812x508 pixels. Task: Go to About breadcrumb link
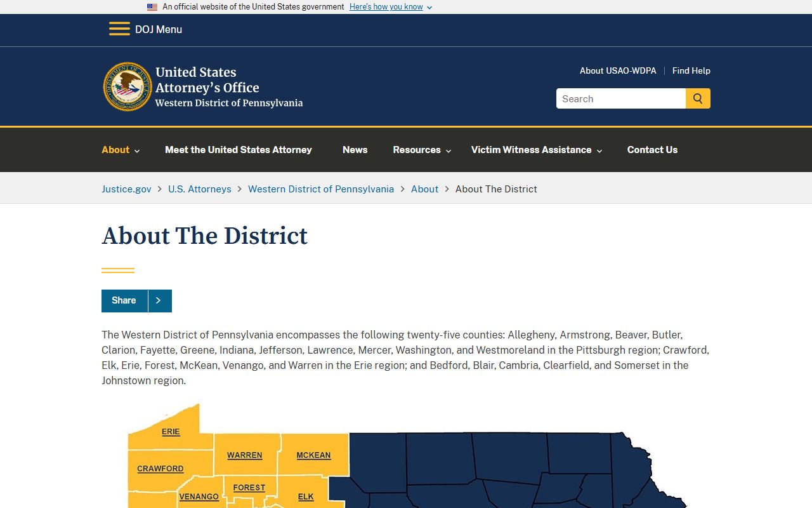(424, 189)
